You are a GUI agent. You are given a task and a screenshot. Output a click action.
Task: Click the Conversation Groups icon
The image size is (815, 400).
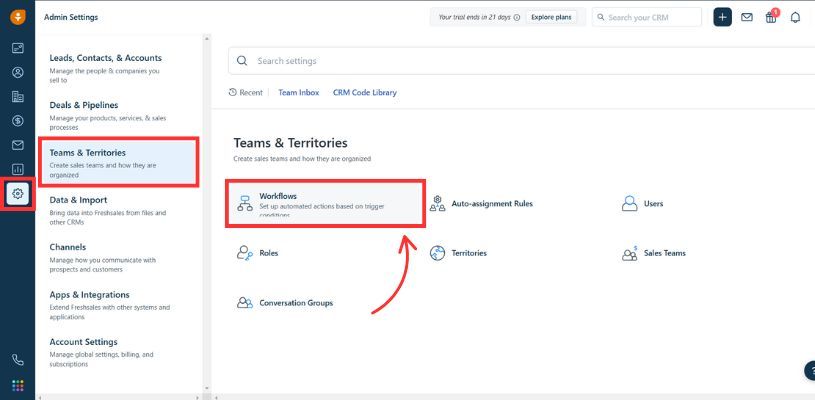coord(245,302)
